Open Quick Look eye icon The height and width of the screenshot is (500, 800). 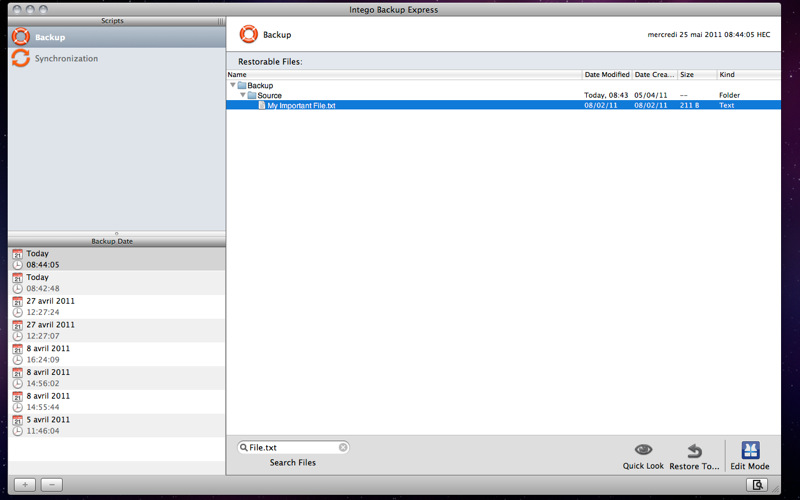pos(643,449)
